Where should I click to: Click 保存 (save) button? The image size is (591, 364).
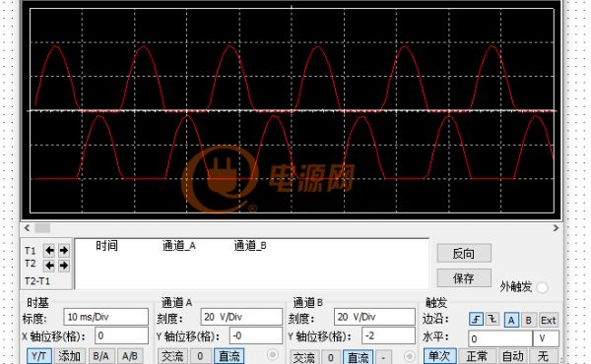(x=464, y=278)
